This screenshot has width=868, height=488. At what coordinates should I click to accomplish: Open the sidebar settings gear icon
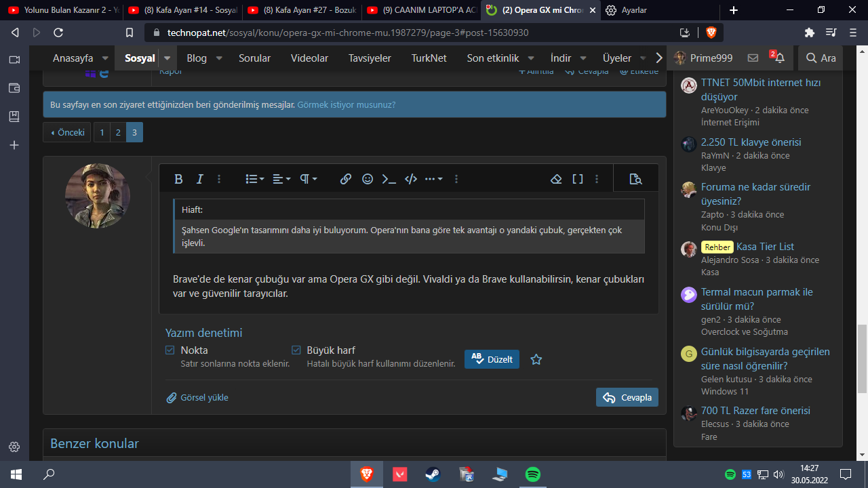click(x=14, y=447)
